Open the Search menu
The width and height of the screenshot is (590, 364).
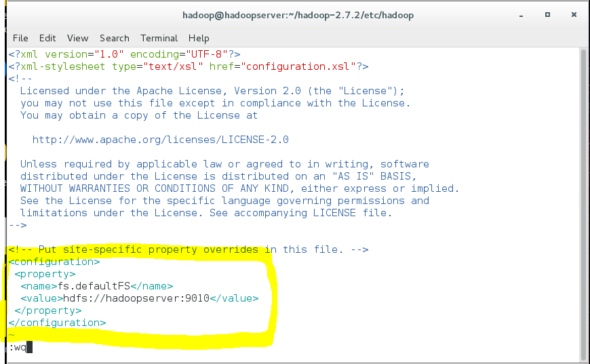pyautogui.click(x=115, y=39)
